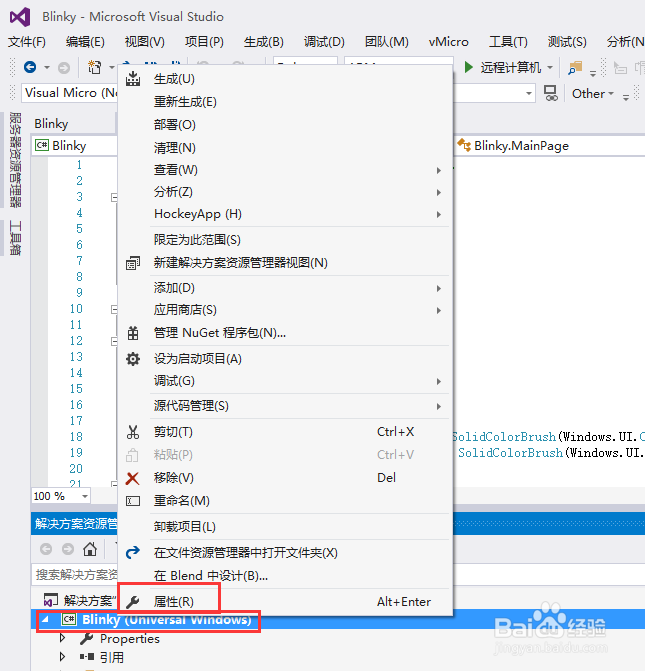The width and height of the screenshot is (645, 671).
Task: Click the Rename icon beside 重命名
Action: click(133, 501)
